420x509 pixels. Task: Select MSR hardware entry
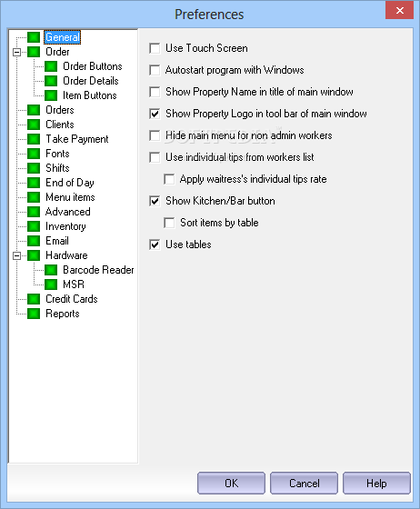click(x=74, y=284)
